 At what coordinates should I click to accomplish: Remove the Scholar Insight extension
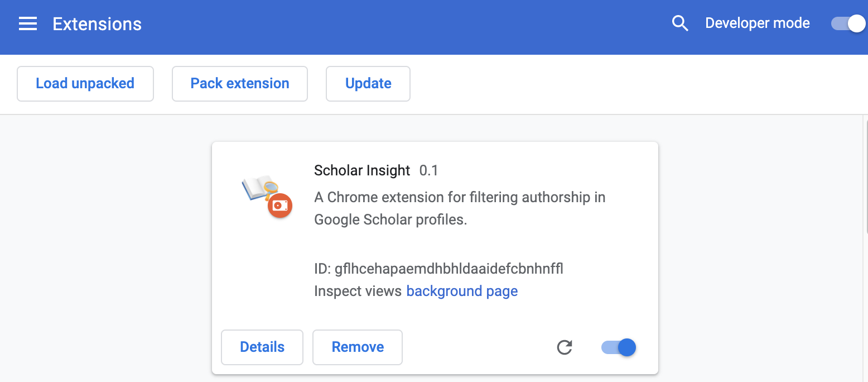point(358,347)
